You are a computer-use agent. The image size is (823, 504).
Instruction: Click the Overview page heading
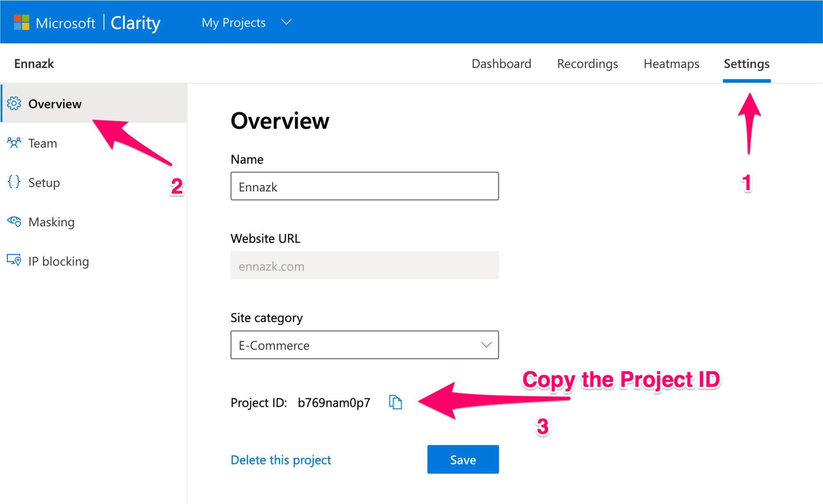[280, 121]
